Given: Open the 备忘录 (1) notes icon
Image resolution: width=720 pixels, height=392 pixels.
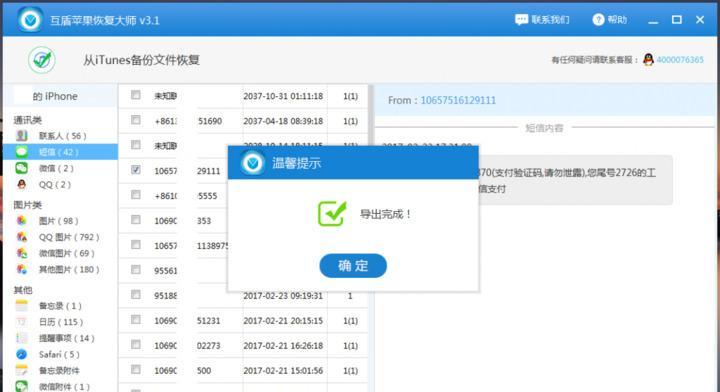Looking at the screenshot, I should click(x=22, y=306).
